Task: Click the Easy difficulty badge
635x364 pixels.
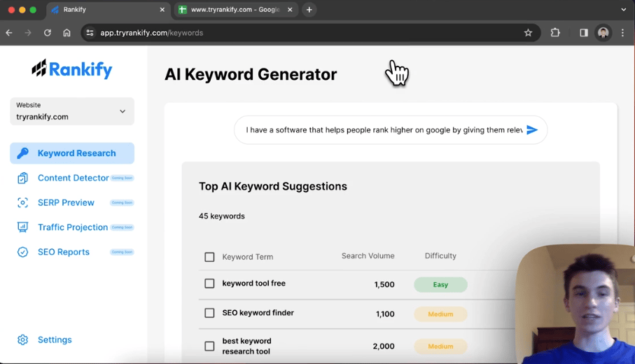Action: coord(440,285)
